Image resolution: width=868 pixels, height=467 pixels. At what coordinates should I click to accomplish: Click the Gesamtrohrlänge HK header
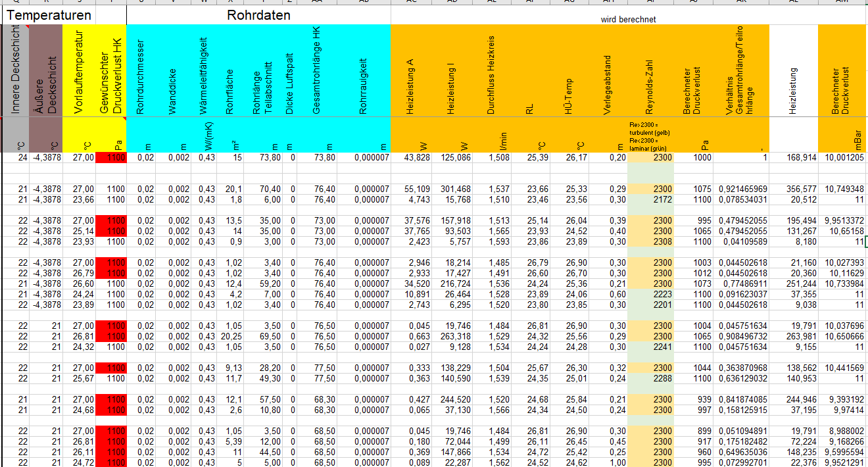click(x=317, y=70)
